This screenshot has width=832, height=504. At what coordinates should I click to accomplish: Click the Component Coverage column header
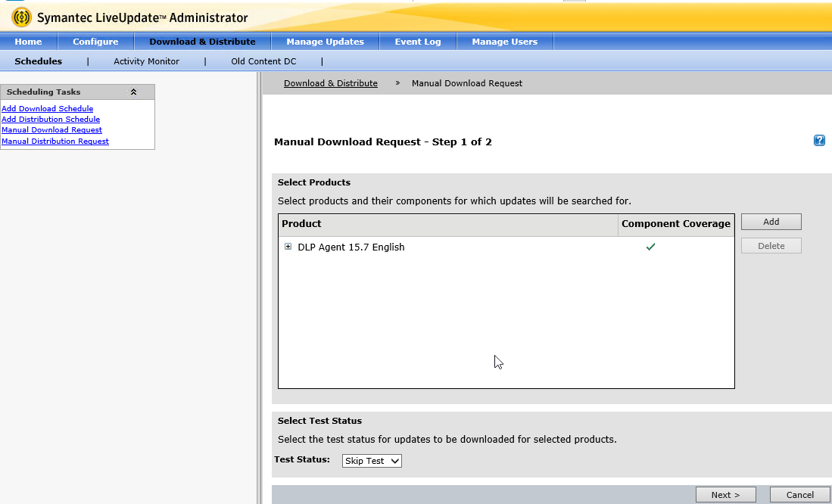[x=676, y=224]
